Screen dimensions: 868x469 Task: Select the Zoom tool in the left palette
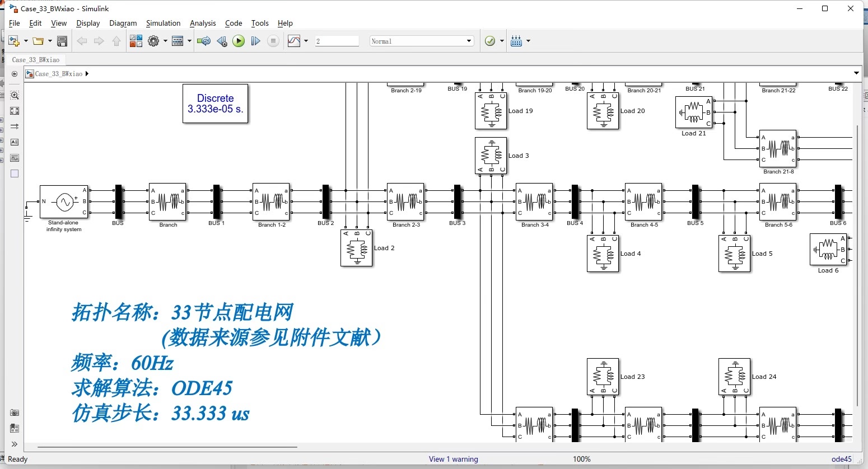point(14,95)
